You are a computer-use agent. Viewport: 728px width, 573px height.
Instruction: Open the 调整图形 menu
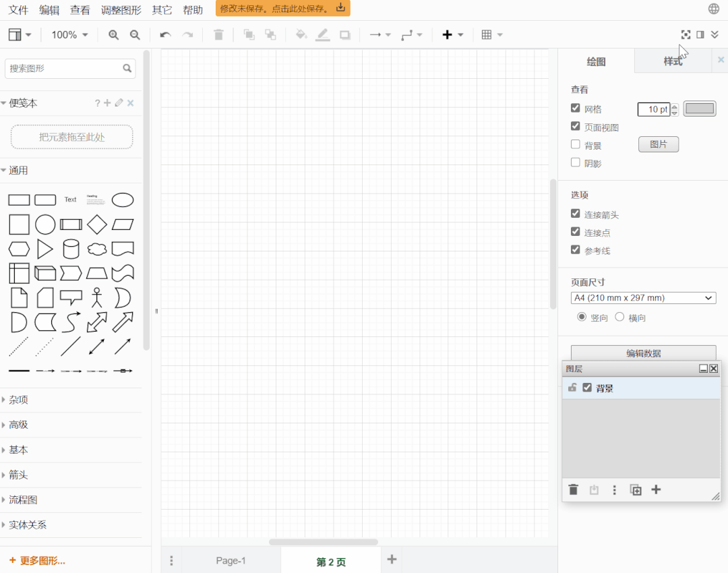pos(121,9)
